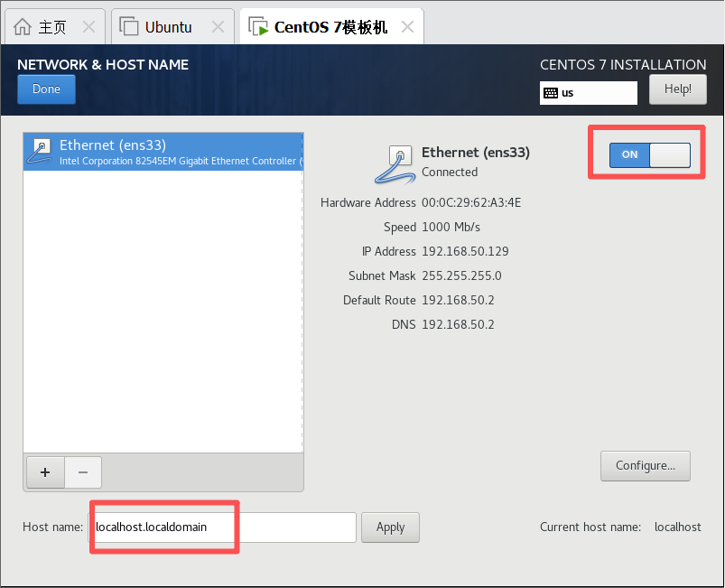The height and width of the screenshot is (588, 725).
Task: Click the Hardware Address 00:0C:29:62:A3:4E value
Action: tap(471, 202)
